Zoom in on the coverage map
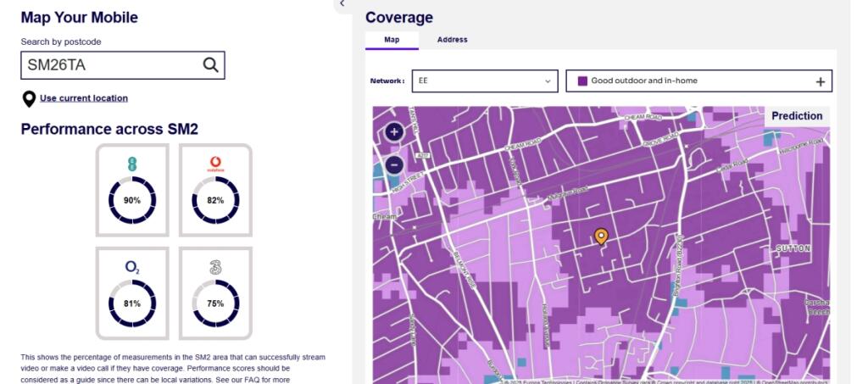The height and width of the screenshot is (384, 868). tap(394, 131)
